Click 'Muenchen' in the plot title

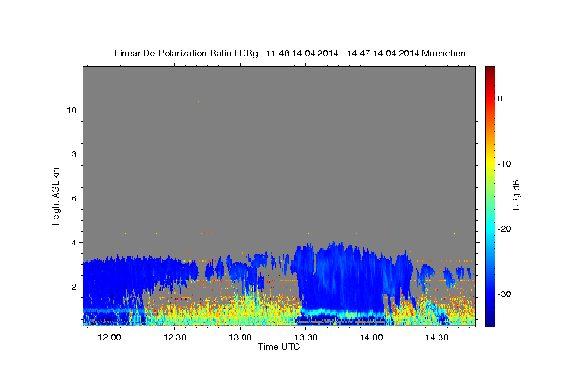point(444,53)
